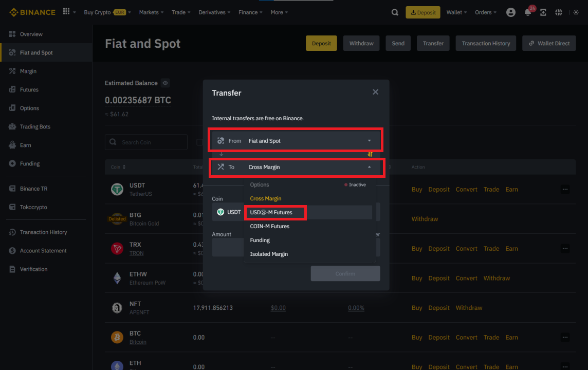Click Confirm in the Transfer dialog

pos(345,273)
